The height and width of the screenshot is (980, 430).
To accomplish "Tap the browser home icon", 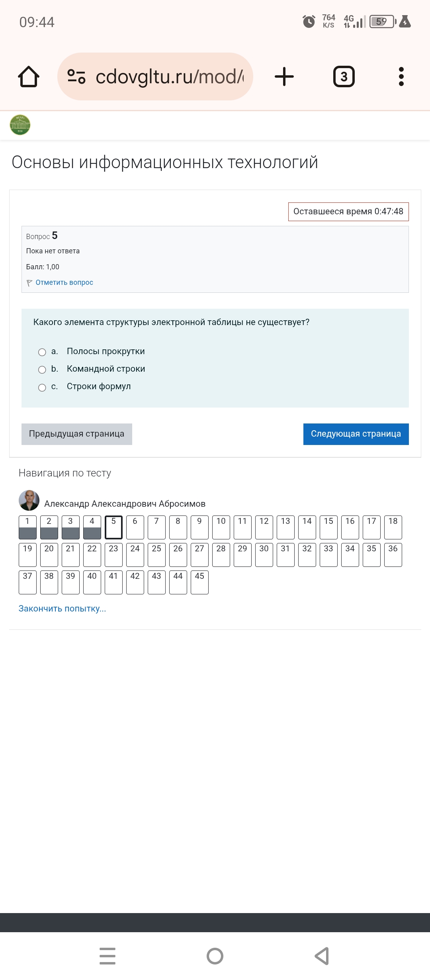I will (29, 76).
